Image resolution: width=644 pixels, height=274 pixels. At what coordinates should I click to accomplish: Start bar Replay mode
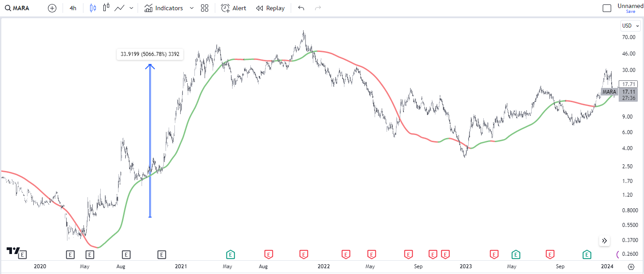tap(270, 8)
